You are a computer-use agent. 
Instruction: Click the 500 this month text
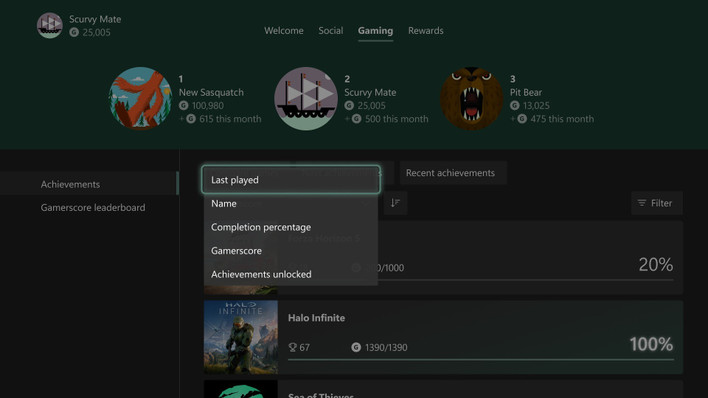tap(396, 119)
